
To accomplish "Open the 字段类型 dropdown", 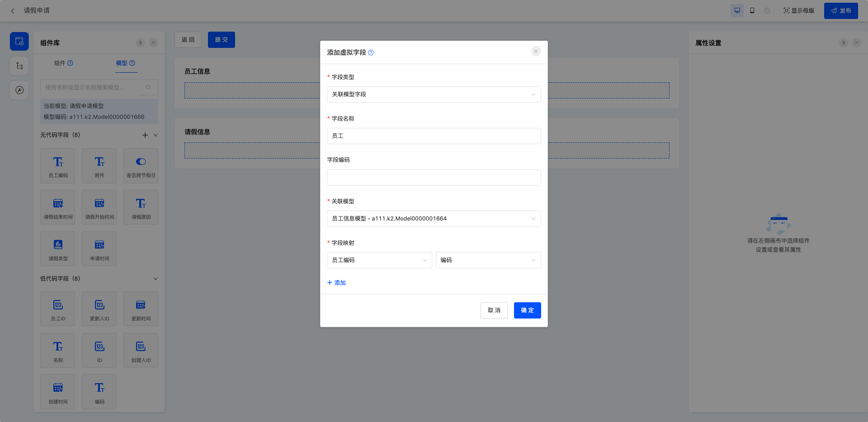I will (434, 94).
